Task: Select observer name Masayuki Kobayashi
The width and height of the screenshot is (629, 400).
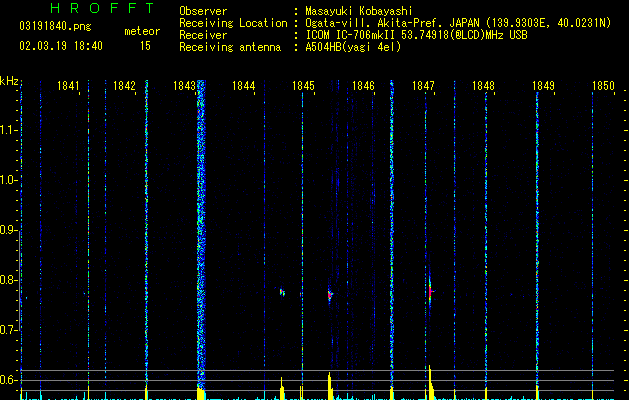Action: (x=359, y=11)
